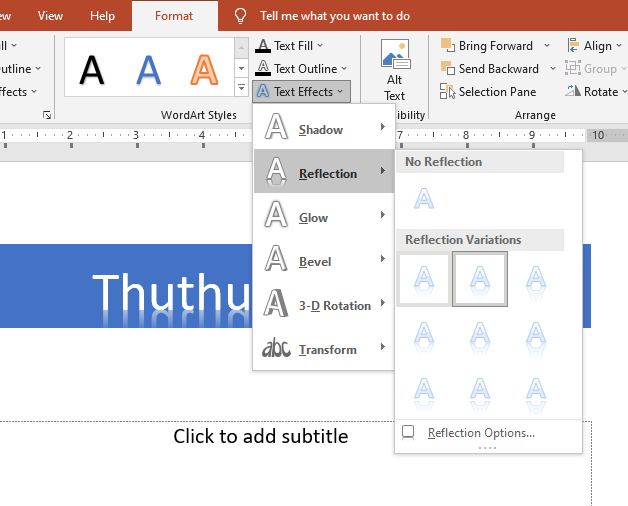Click the Alt Text icon
Viewport: 628px width, 506px height.
point(395,54)
